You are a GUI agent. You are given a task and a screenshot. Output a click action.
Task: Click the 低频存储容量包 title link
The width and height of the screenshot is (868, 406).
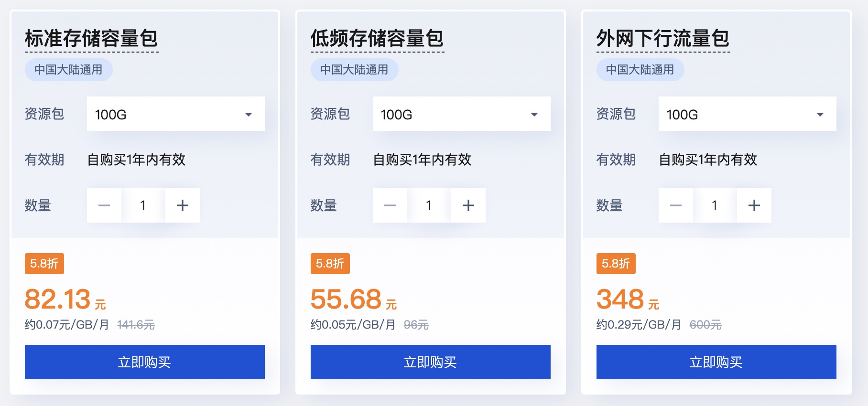click(x=377, y=40)
